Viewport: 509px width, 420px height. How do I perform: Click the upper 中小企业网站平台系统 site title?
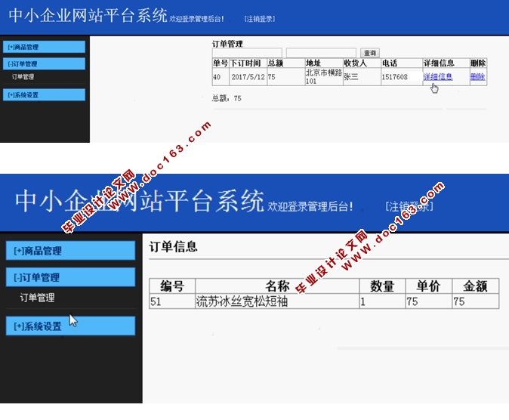[88, 15]
